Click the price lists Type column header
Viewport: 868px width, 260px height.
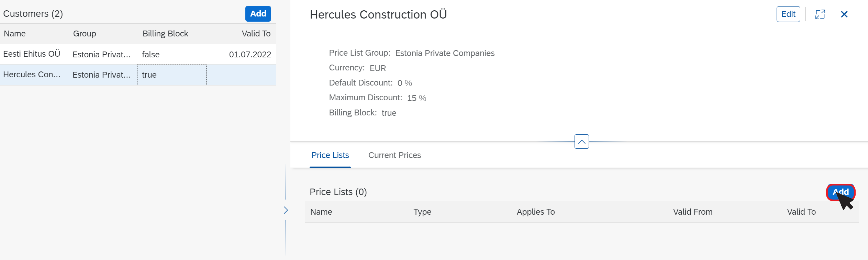pos(422,212)
